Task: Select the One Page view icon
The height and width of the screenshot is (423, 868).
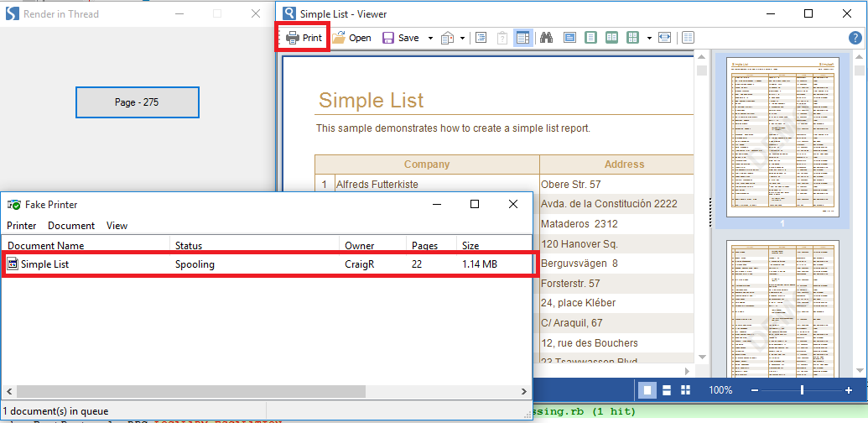Action: click(x=590, y=38)
